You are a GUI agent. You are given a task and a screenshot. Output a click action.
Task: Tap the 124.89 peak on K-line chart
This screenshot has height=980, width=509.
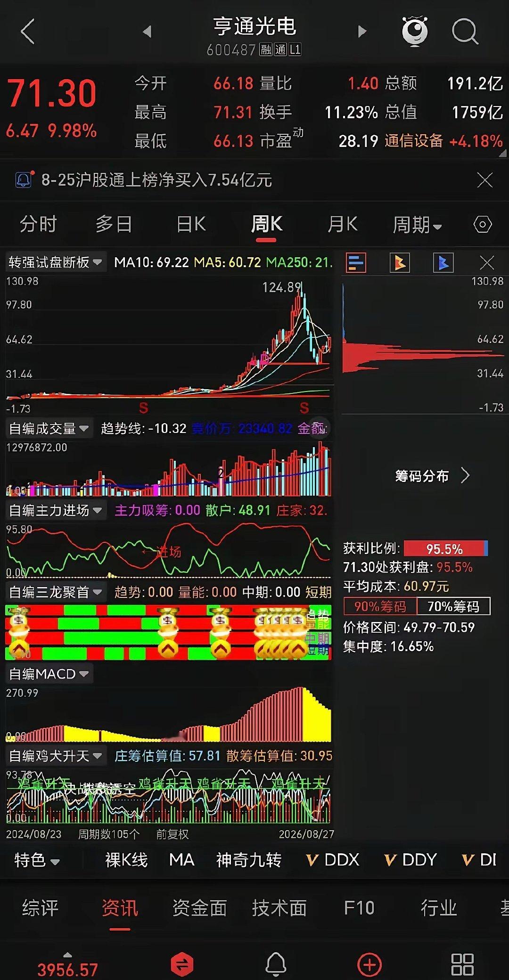tap(281, 287)
